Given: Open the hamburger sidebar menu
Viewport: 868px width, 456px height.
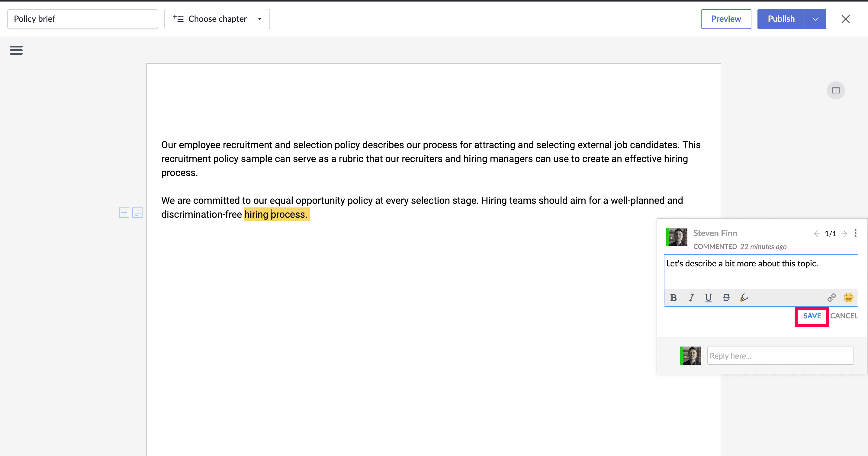Looking at the screenshot, I should click(16, 50).
